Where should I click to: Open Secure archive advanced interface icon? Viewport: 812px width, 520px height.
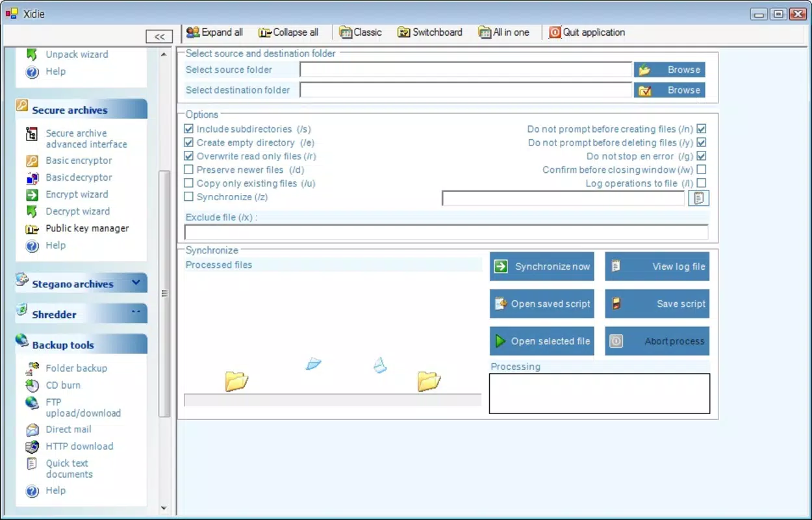(x=32, y=135)
